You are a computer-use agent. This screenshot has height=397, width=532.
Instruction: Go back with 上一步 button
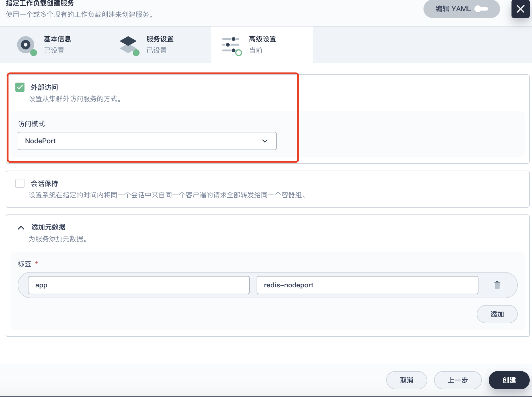pos(458,380)
